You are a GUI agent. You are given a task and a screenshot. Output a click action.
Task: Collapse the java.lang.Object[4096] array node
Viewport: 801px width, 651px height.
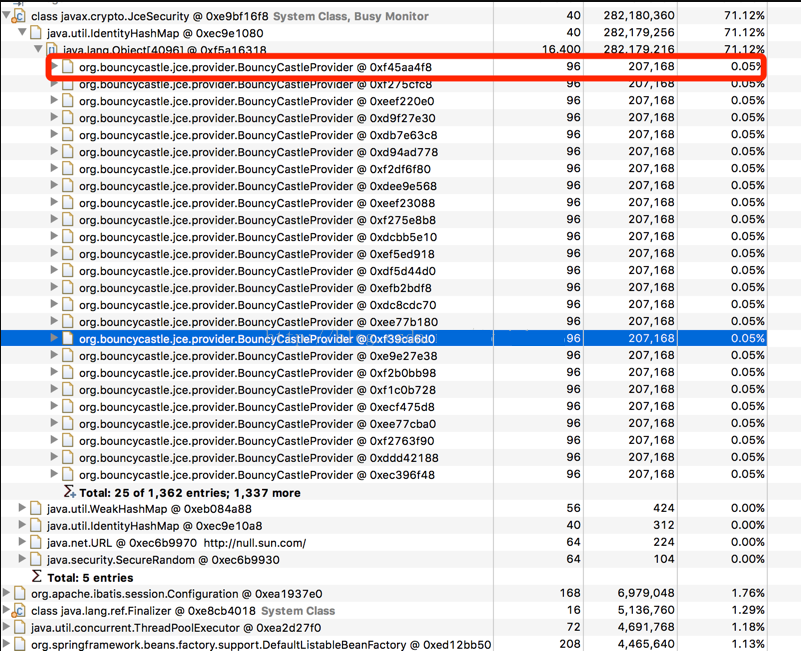pos(38,49)
